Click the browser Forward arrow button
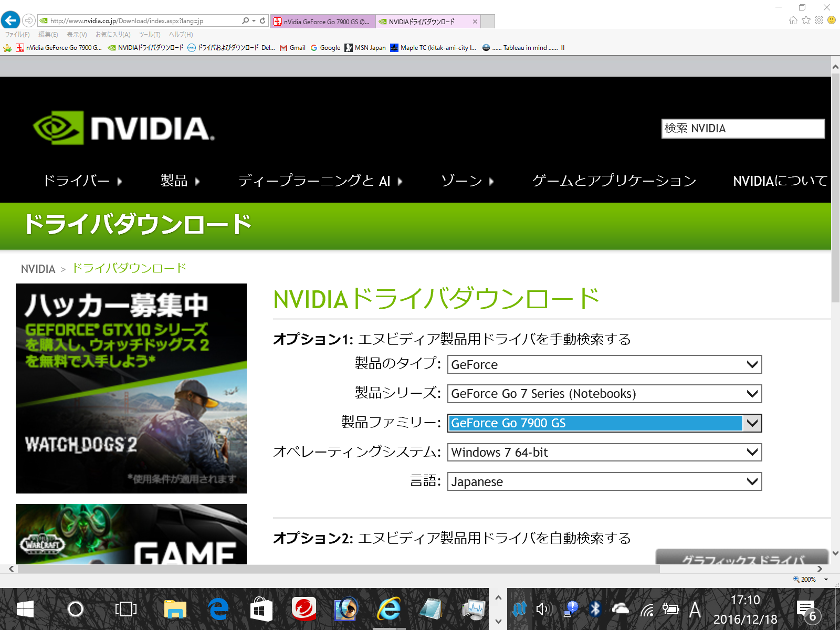Viewport: 840px width, 630px height. pos(29,21)
